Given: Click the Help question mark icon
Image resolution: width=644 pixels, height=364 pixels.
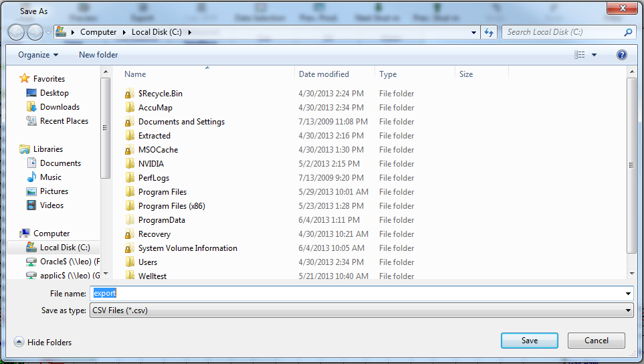Looking at the screenshot, I should 621,55.
